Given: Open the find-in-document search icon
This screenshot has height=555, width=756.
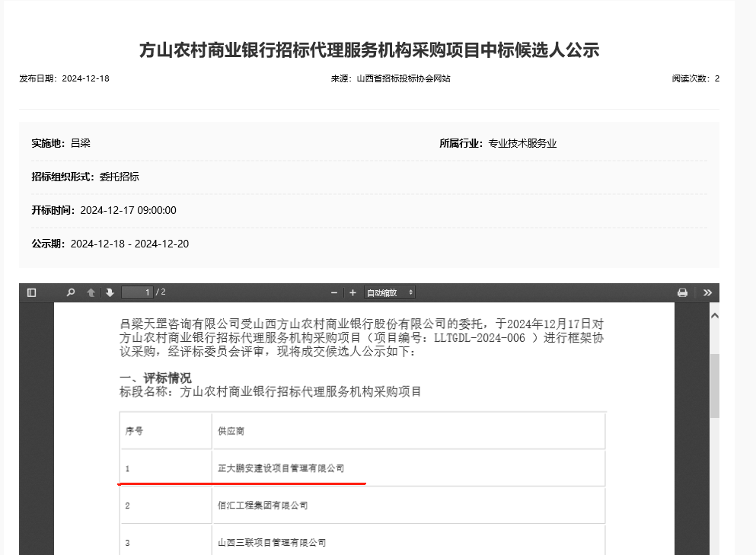Looking at the screenshot, I should coord(71,292).
